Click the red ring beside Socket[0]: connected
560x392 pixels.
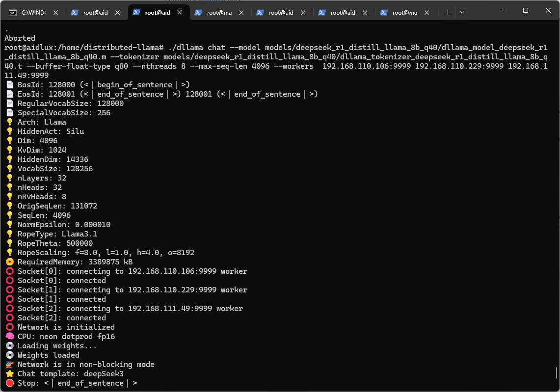pos(10,280)
